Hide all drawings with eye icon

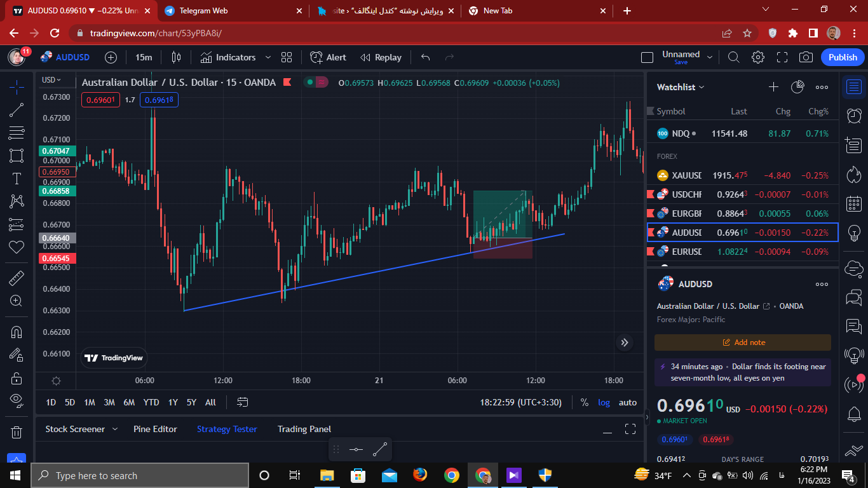[17, 400]
